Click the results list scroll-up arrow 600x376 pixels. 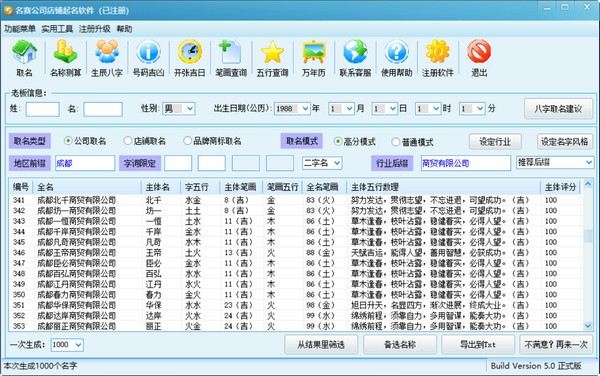coord(588,185)
